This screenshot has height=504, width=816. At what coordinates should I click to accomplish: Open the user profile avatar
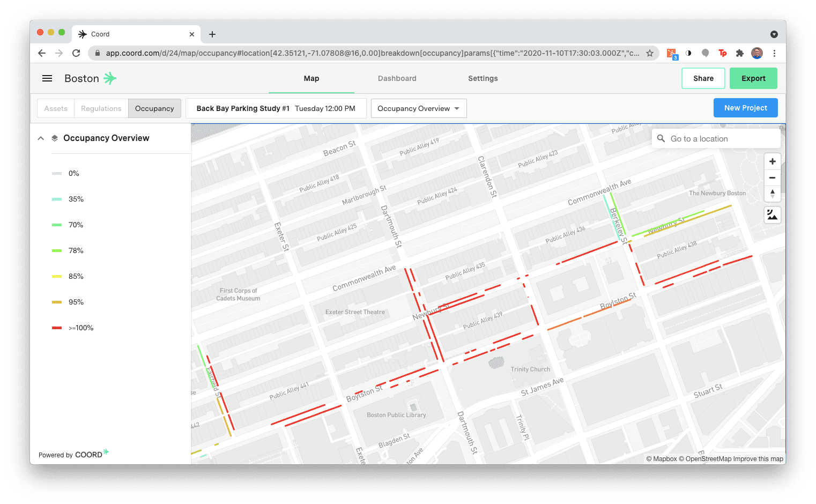click(757, 53)
